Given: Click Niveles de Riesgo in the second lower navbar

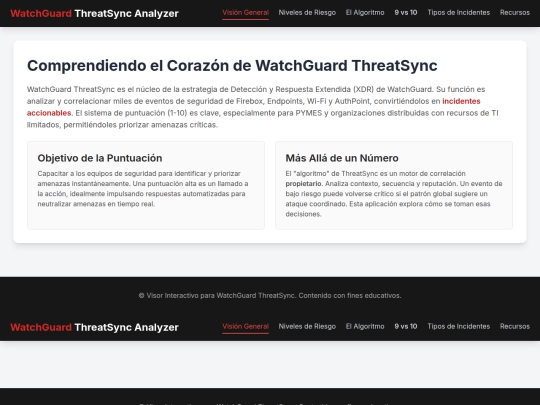Looking at the screenshot, I should pos(307,326).
